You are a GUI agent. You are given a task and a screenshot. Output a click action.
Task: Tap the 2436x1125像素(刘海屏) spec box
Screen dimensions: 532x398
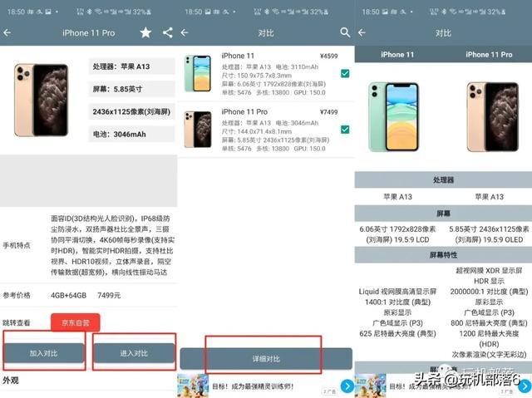point(131,111)
